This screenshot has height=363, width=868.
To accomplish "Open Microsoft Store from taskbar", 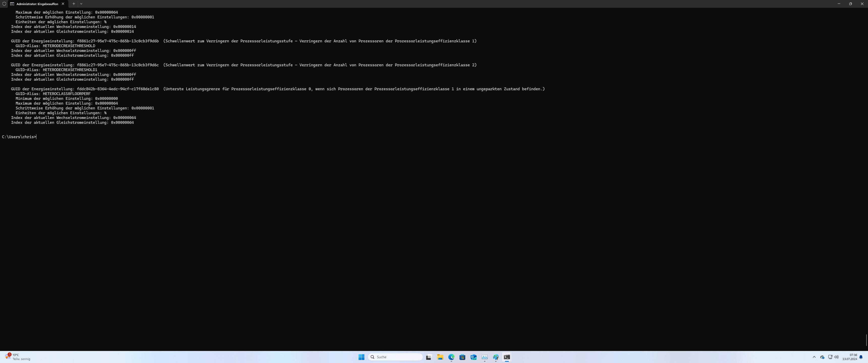I will point(462,357).
